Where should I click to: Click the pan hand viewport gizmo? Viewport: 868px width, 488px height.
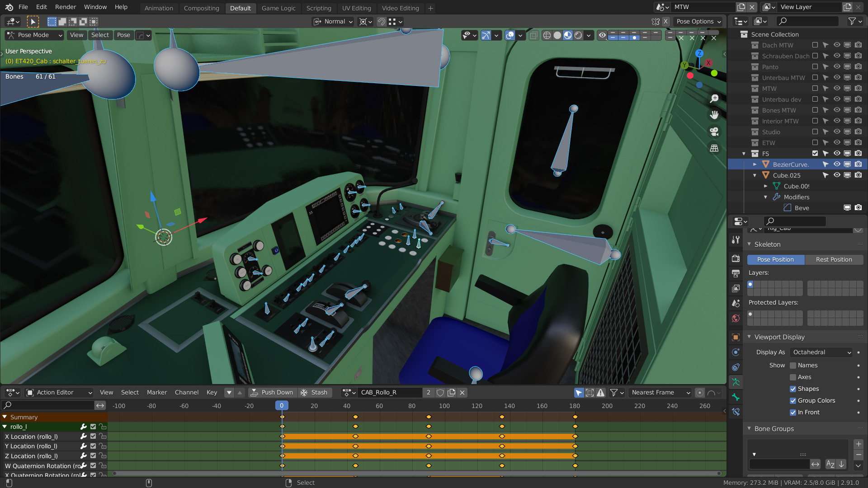[x=714, y=115]
